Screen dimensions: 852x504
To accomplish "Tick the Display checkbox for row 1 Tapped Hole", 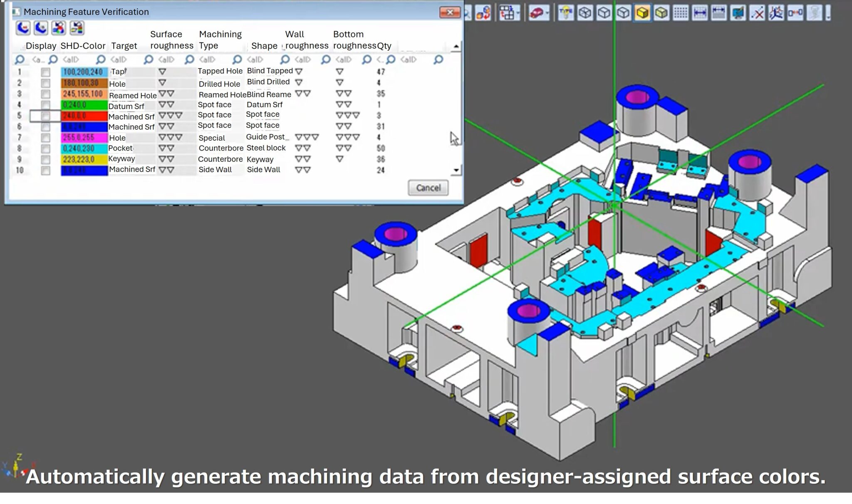I will coord(45,72).
